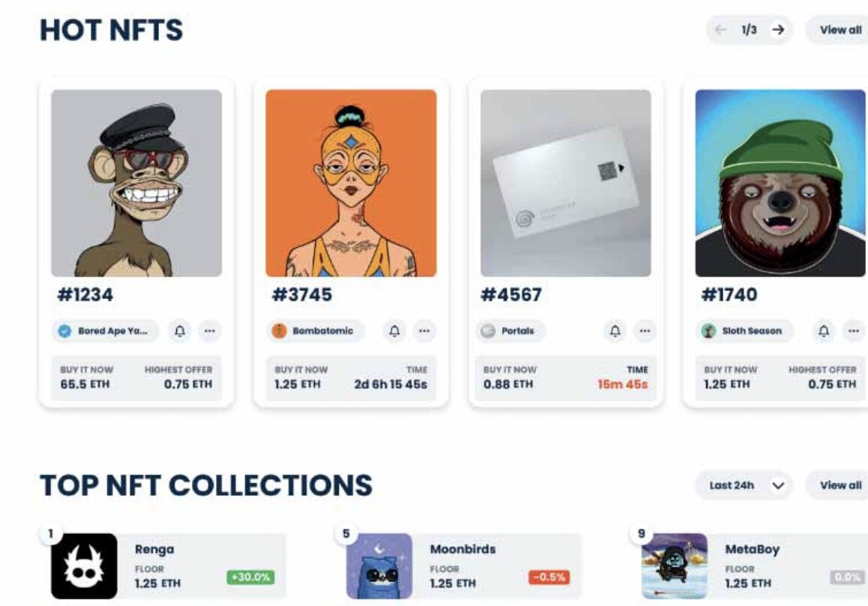Click the Moonbirds collection avatar
Image resolution: width=868 pixels, height=606 pixels.
coord(379,565)
